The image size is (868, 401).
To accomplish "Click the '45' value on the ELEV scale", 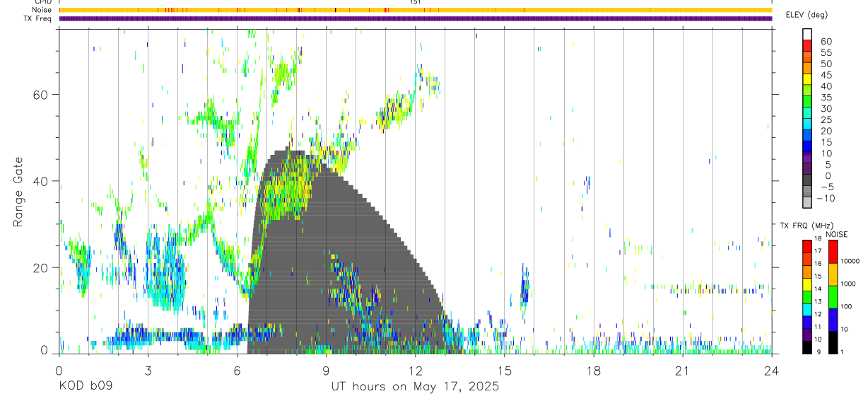I will point(826,75).
